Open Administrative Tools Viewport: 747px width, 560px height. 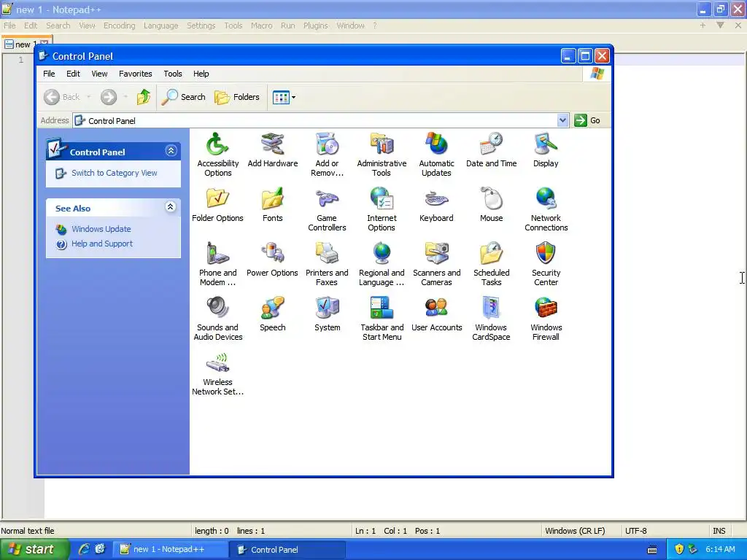coord(382,154)
